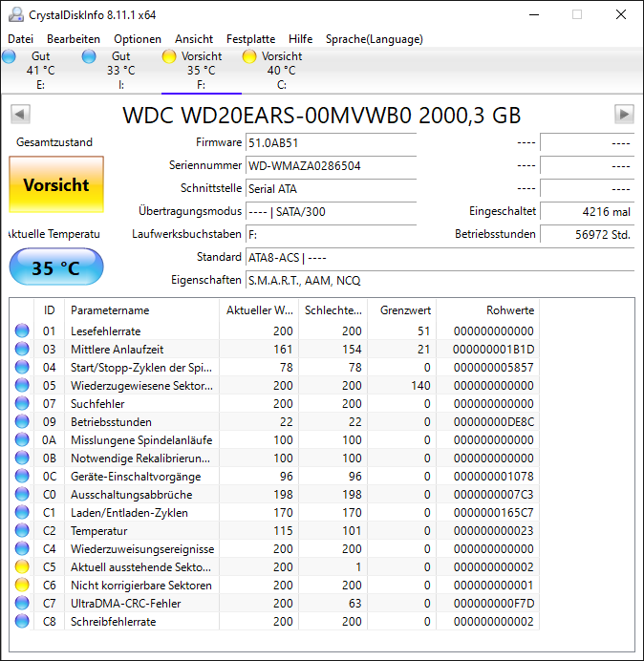The height and width of the screenshot is (661, 644).
Task: Select drive I: at 33 °C
Action: (121, 71)
